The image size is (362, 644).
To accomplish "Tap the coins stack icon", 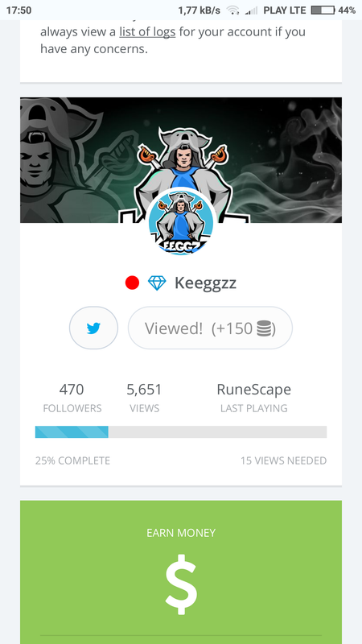I will click(264, 328).
